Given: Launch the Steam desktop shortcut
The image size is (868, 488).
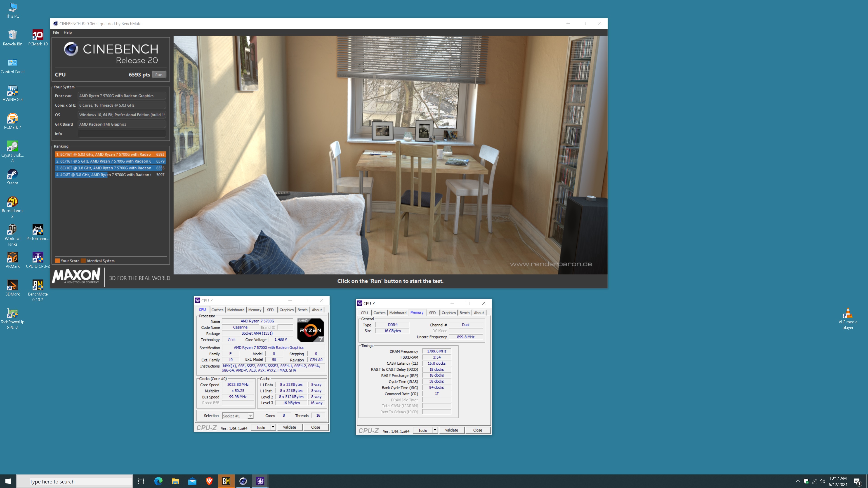Looking at the screenshot, I should coord(12,177).
